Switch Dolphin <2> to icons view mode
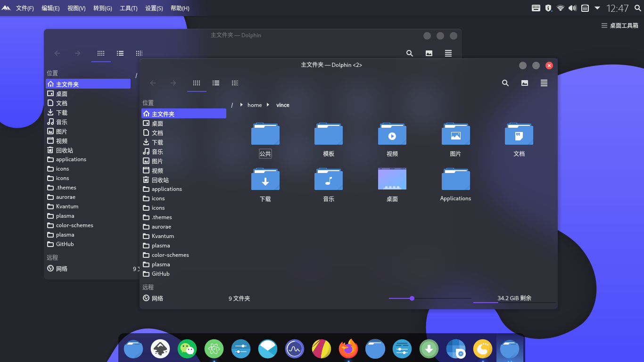Screen dimensions: 644x362 pos(197,83)
